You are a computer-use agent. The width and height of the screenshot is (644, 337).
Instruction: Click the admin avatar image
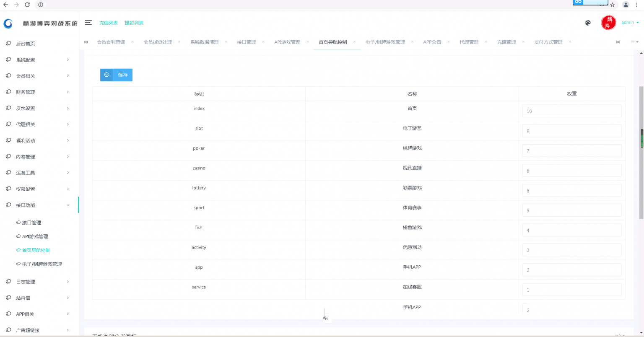pos(608,23)
